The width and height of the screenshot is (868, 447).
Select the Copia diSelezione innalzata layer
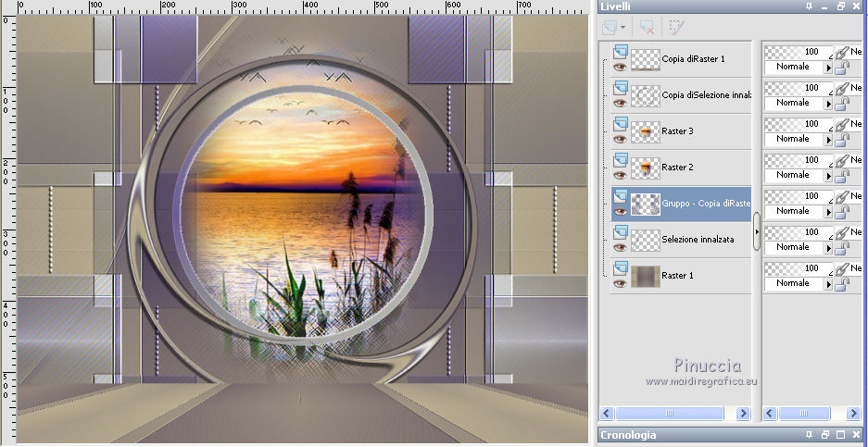pyautogui.click(x=681, y=95)
